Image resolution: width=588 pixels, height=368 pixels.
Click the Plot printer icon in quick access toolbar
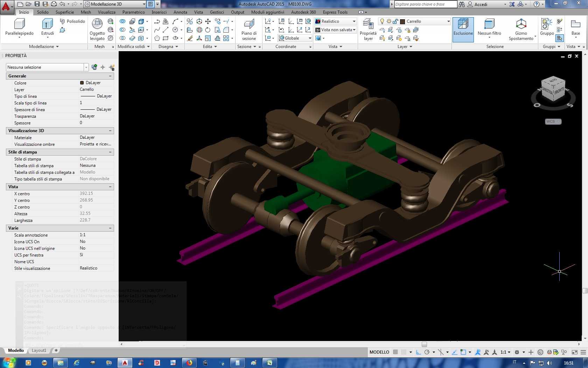[x=54, y=4]
